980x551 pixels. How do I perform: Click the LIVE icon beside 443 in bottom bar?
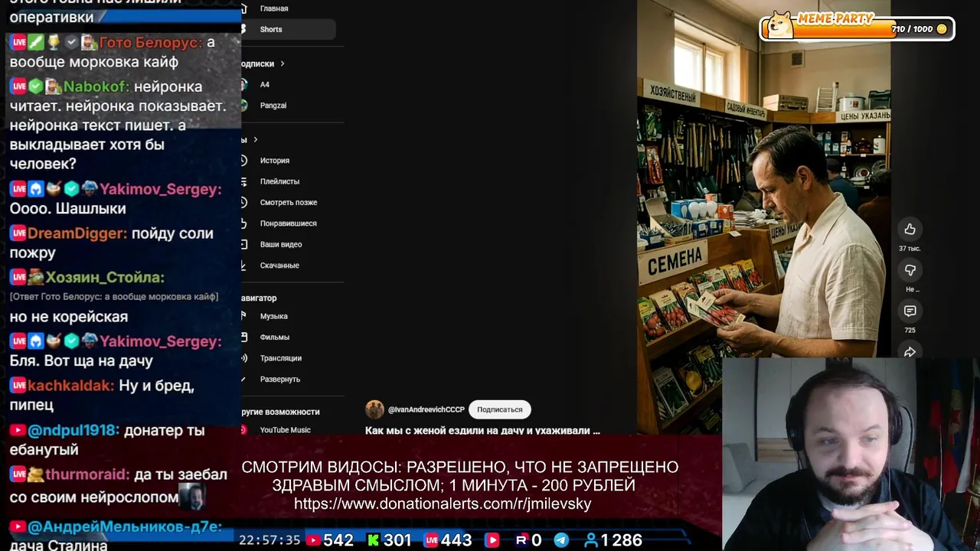pyautogui.click(x=431, y=540)
